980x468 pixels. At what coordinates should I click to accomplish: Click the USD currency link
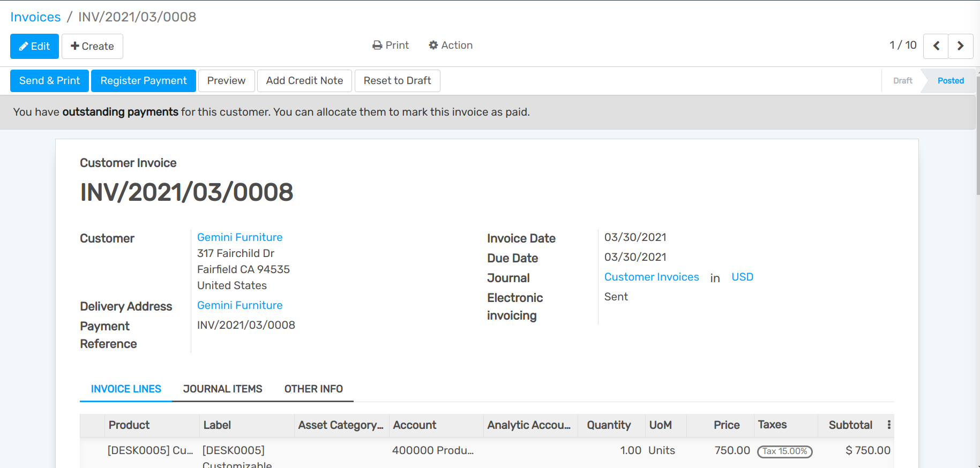pos(742,277)
